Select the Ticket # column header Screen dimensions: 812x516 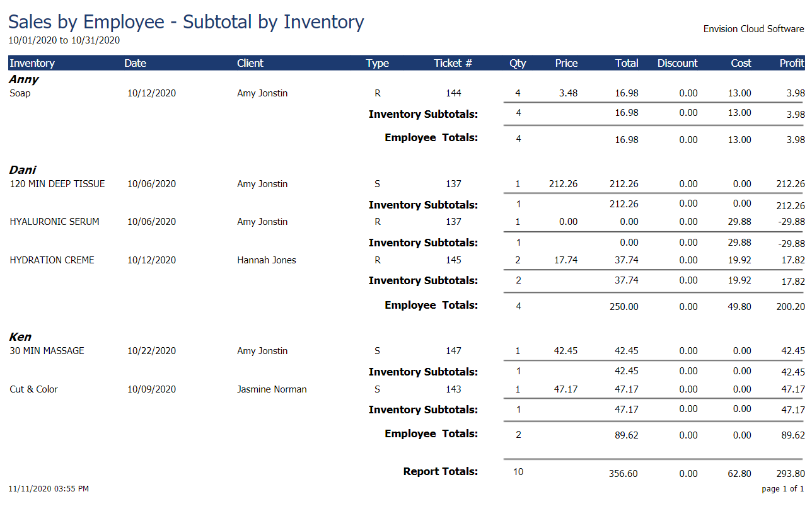[453, 63]
